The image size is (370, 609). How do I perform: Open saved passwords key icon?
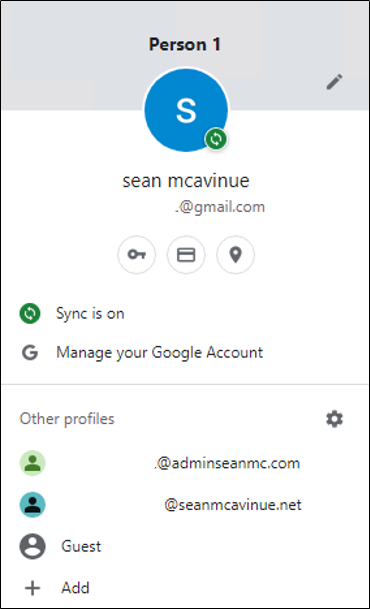137,255
